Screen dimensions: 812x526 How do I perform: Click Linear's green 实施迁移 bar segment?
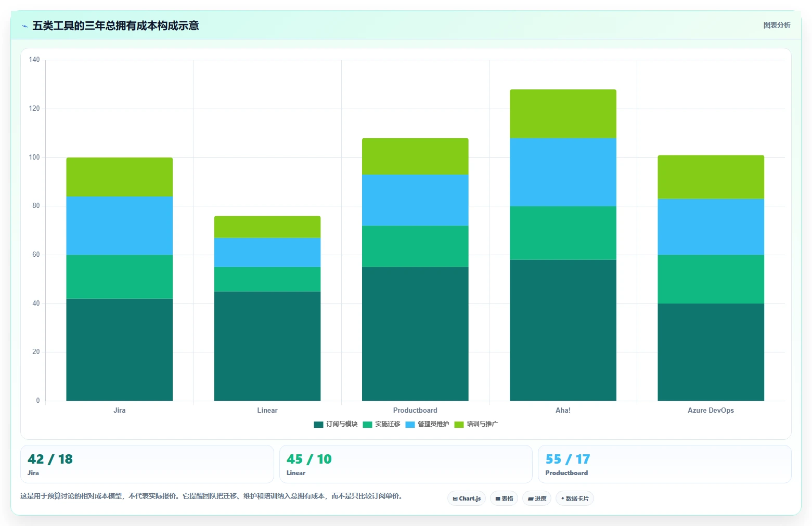267,280
